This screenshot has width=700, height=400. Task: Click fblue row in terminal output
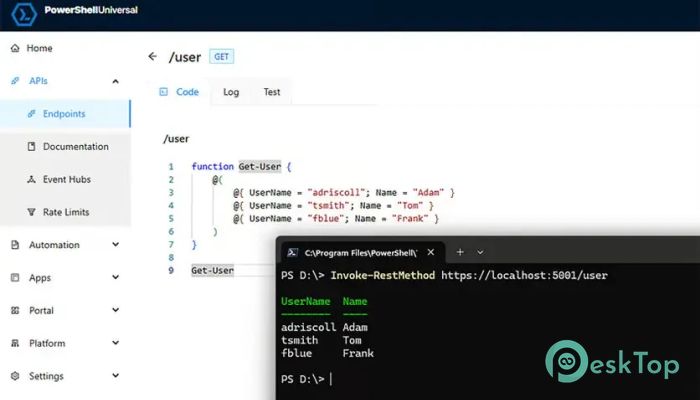[x=328, y=353]
